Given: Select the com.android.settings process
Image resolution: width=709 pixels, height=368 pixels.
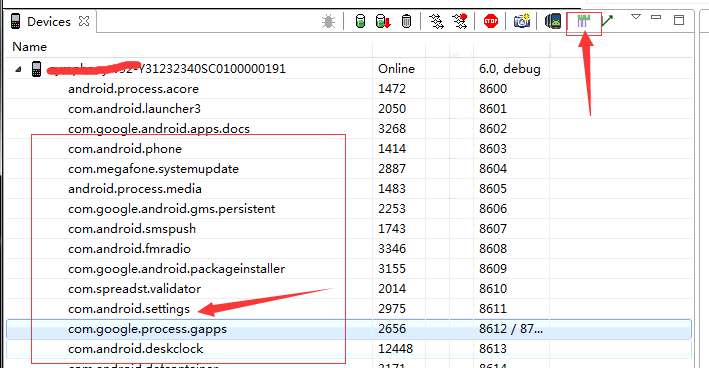Looking at the screenshot, I should [129, 309].
